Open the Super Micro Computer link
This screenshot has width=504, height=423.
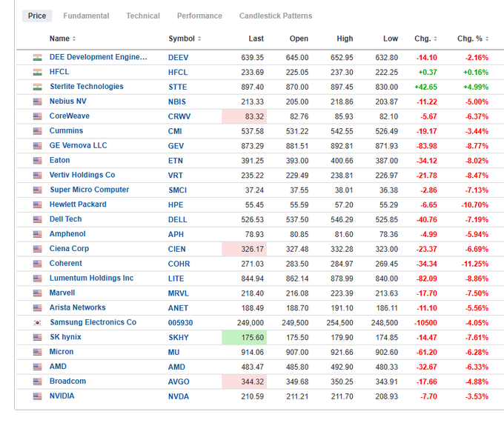[90, 190]
